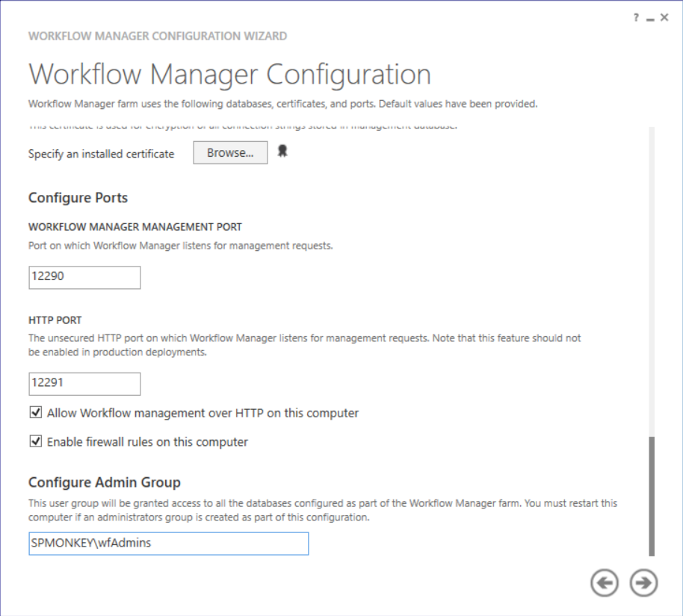The width and height of the screenshot is (683, 616).
Task: Click the Workflow Manager Configuration page title
Action: tap(229, 75)
